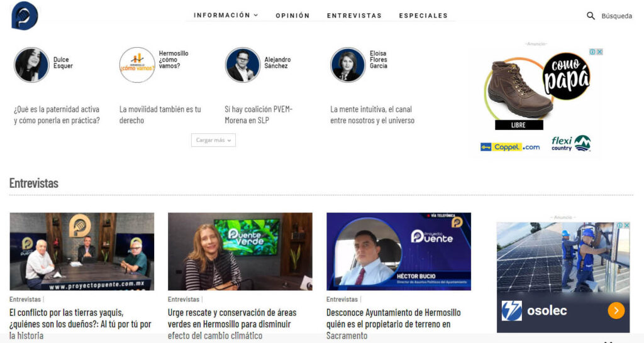Open Hermosillo ¿cómo vamos? avatar icon
This screenshot has width=644, height=343.
point(137,65)
